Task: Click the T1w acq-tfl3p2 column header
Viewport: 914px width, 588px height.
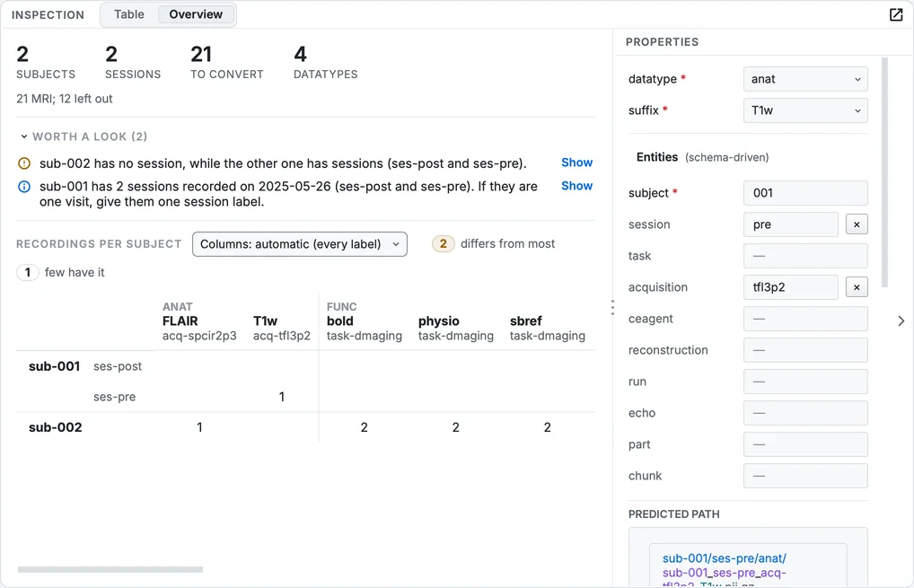Action: click(x=282, y=328)
